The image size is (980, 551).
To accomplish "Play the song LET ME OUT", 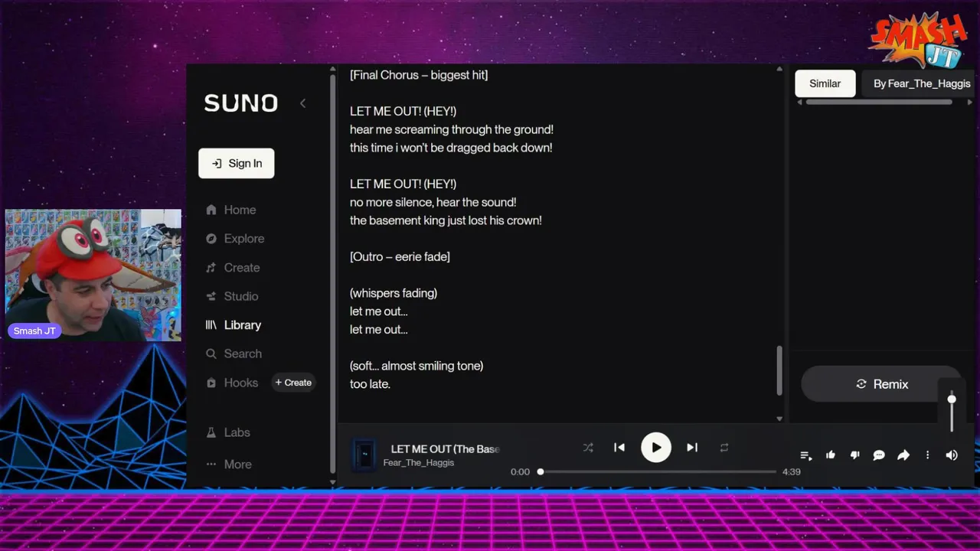I will [656, 448].
